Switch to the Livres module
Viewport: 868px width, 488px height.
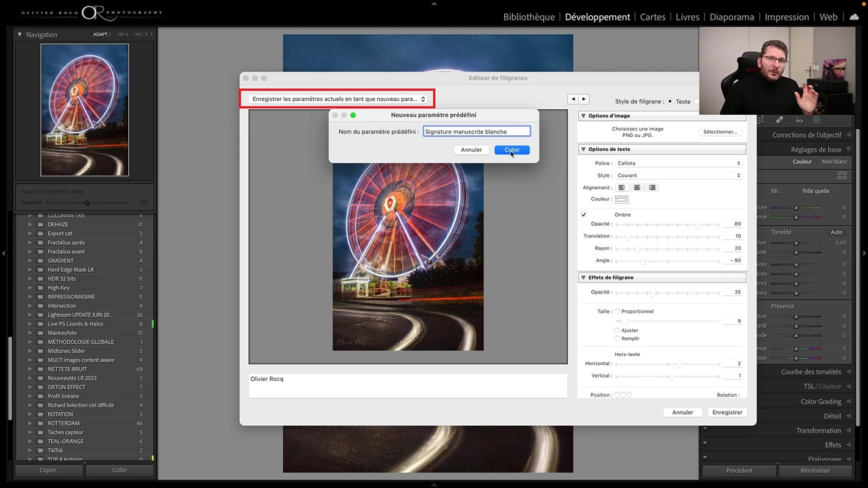tap(687, 17)
